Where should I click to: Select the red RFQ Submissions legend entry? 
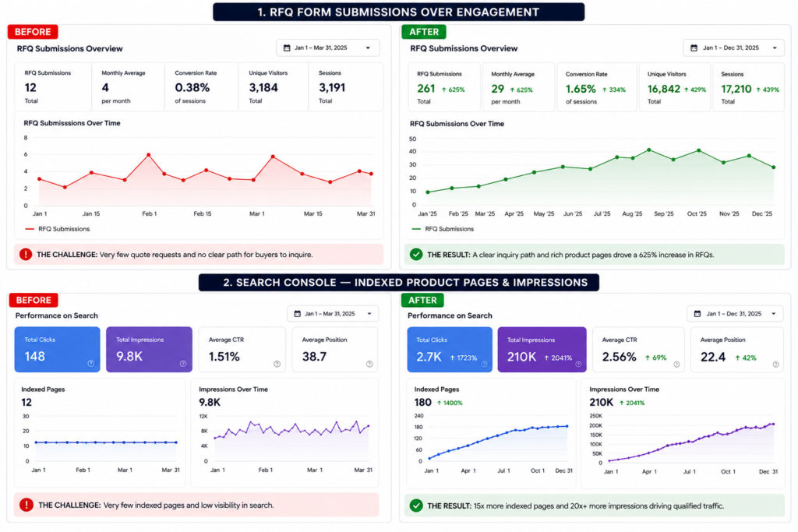pos(58,229)
